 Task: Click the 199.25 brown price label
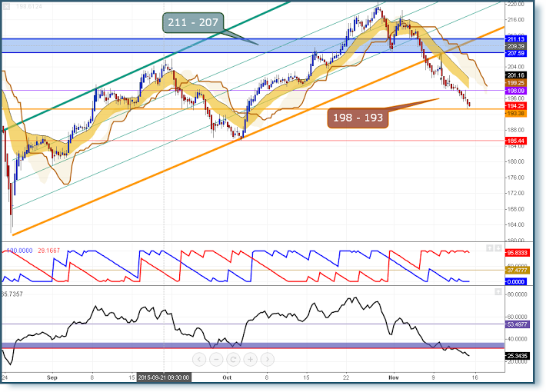tap(516, 83)
